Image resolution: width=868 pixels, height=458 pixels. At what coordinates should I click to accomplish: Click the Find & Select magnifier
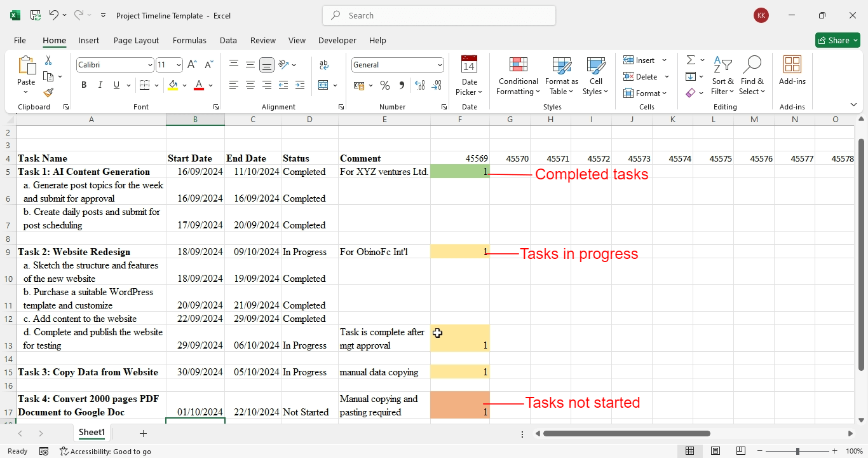pyautogui.click(x=752, y=75)
